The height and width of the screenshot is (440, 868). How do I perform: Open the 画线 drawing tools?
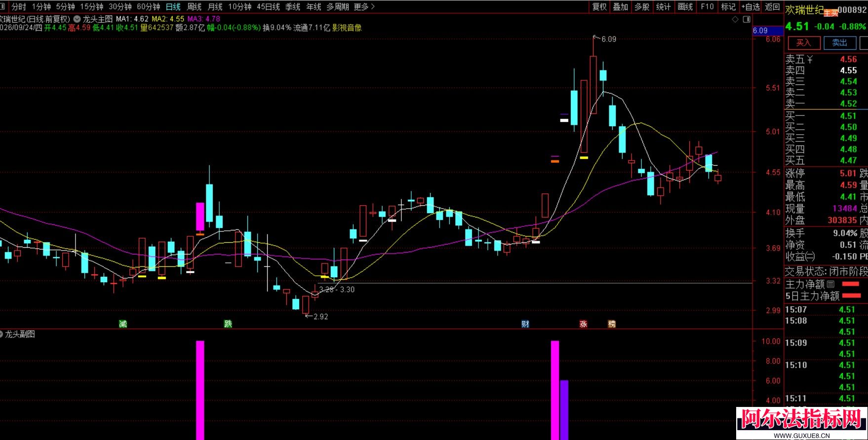click(685, 6)
